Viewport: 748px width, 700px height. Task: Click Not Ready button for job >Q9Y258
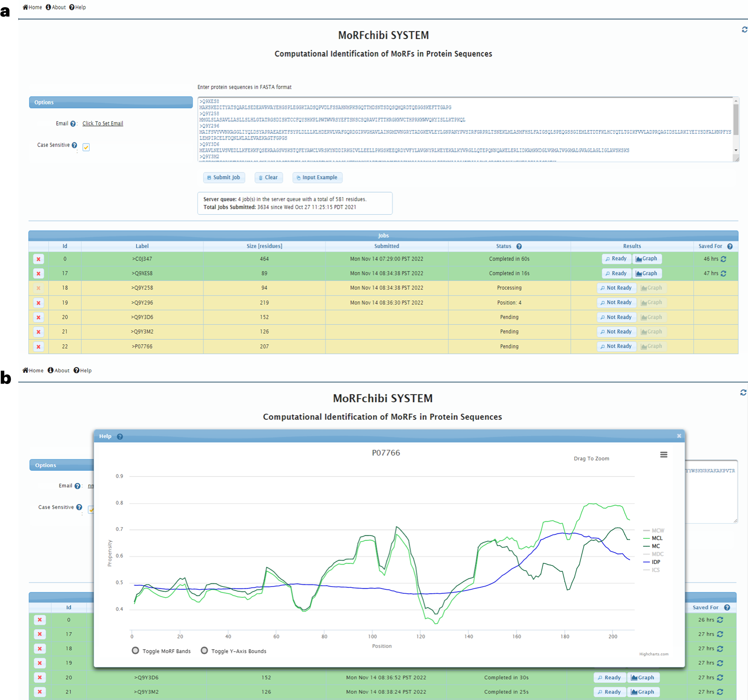point(617,288)
